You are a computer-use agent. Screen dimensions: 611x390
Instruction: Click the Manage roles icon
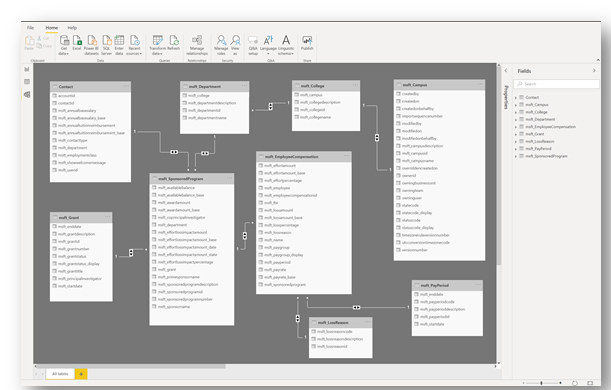tap(221, 40)
